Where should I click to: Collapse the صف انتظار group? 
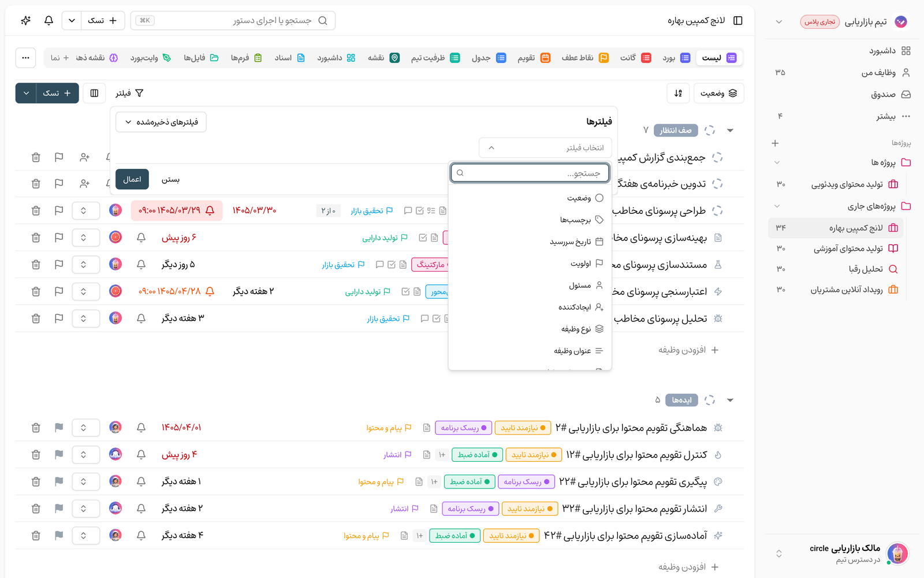(x=730, y=131)
